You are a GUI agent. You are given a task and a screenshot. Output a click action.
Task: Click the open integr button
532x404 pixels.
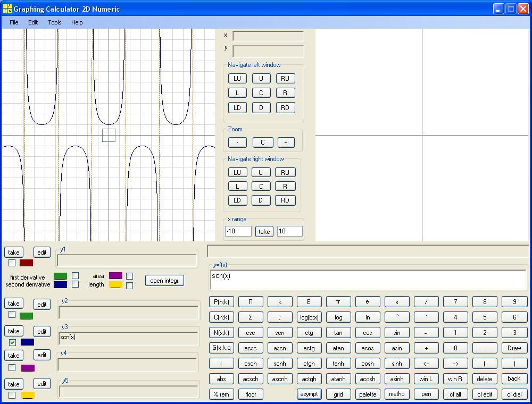pos(164,281)
